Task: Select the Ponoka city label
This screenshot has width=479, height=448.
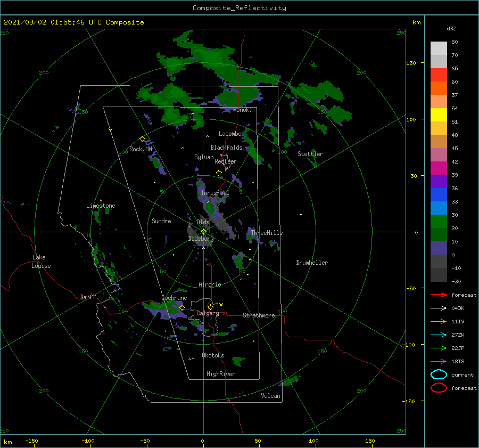Action: point(243,110)
